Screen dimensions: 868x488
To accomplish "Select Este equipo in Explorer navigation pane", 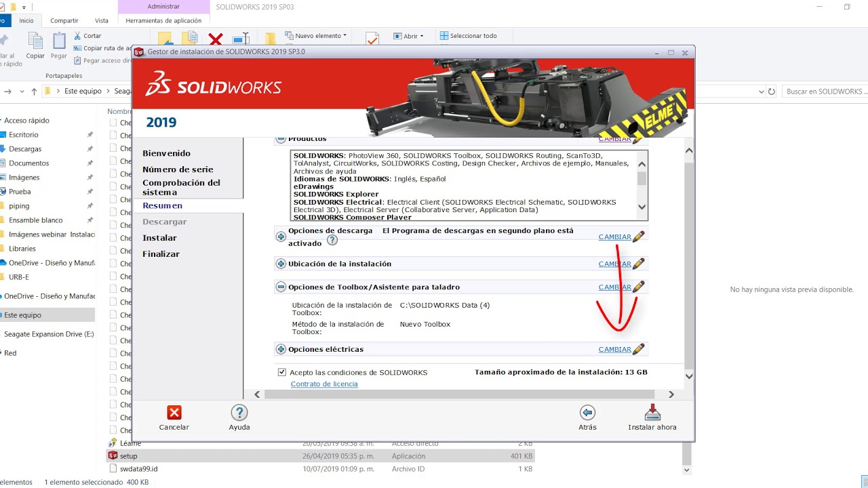I will point(23,315).
